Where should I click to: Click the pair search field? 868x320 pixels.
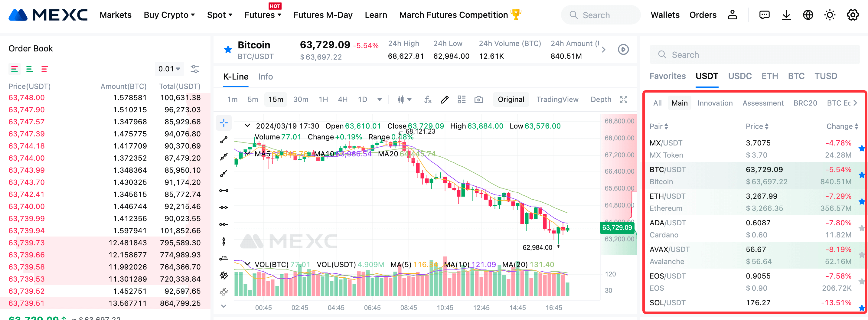point(755,55)
